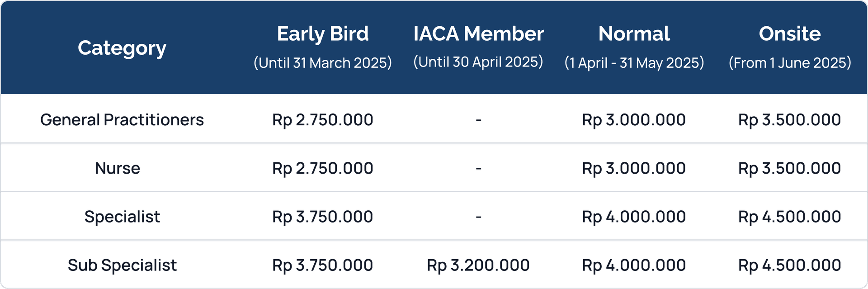Select the 1 April - 31 May 2025 subtitle
The width and height of the screenshot is (868, 289).
[x=634, y=62]
